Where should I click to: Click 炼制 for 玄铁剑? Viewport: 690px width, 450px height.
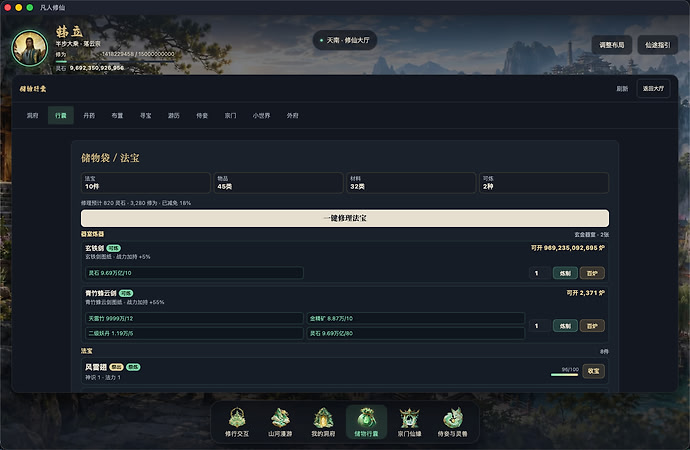565,273
